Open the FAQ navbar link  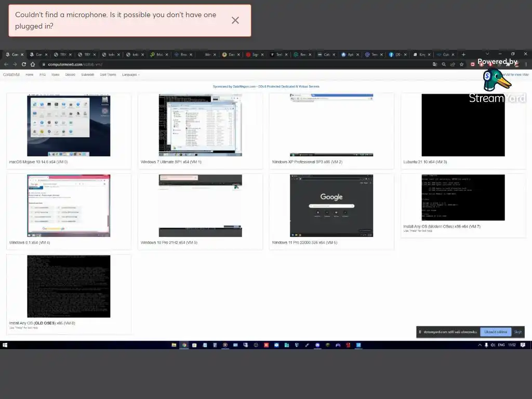tap(43, 75)
